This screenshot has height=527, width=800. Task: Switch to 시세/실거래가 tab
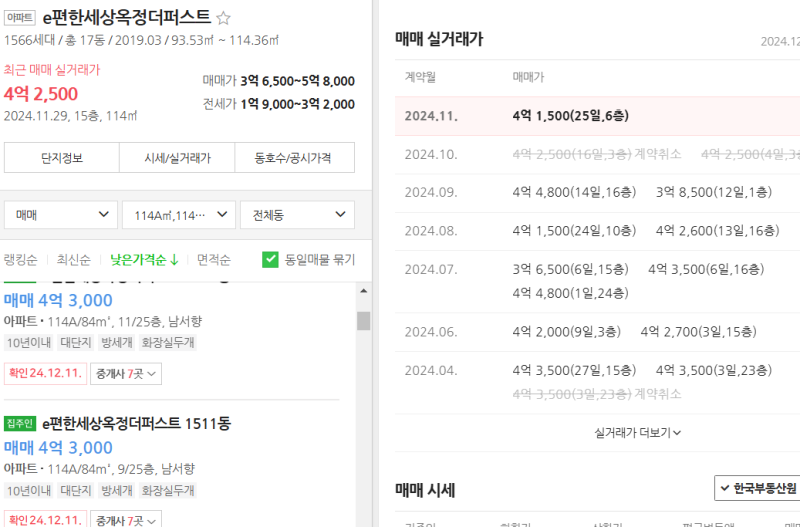pos(177,158)
